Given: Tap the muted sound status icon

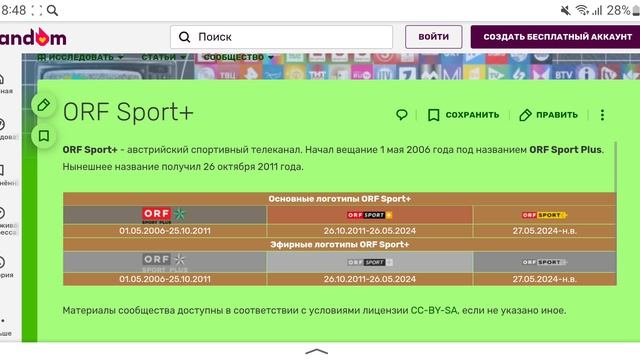Looking at the screenshot, I should click(x=566, y=10).
